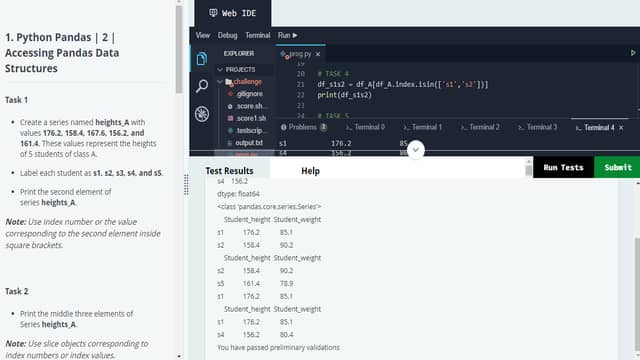Click the '# TASK 4' comment line

tap(333, 74)
